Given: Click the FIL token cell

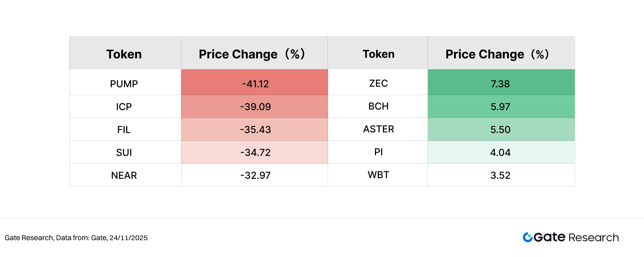Looking at the screenshot, I should 124,129.
